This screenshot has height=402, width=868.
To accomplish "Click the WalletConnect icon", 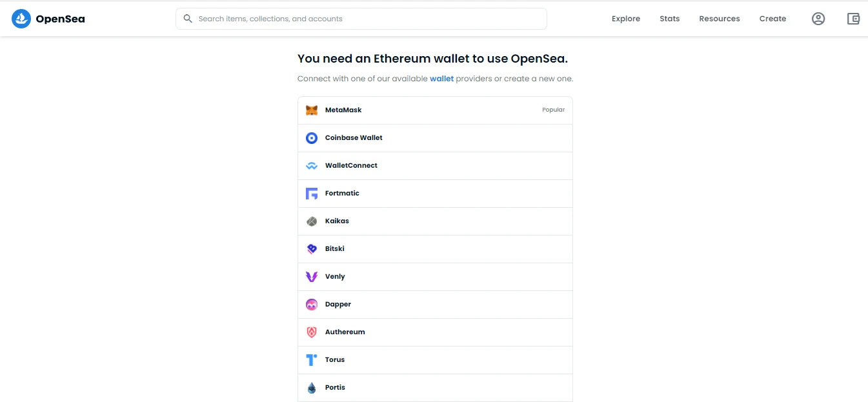I will (x=312, y=166).
